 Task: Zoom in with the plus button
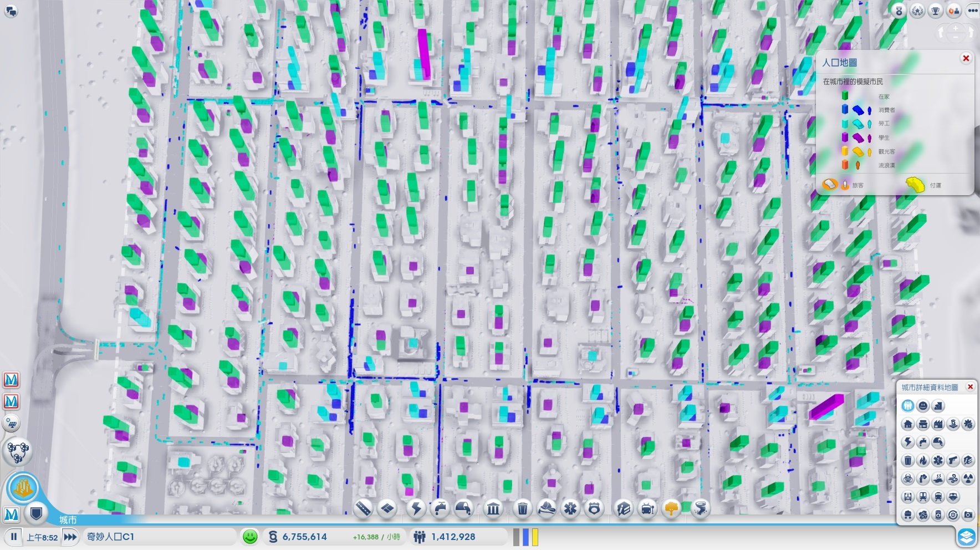tap(956, 29)
